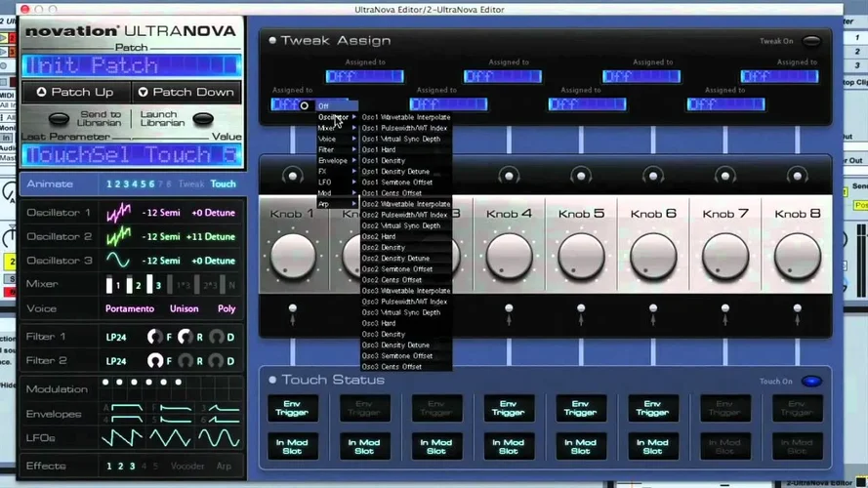The height and width of the screenshot is (488, 868).
Task: Expand the Filter submenu
Action: click(x=337, y=149)
